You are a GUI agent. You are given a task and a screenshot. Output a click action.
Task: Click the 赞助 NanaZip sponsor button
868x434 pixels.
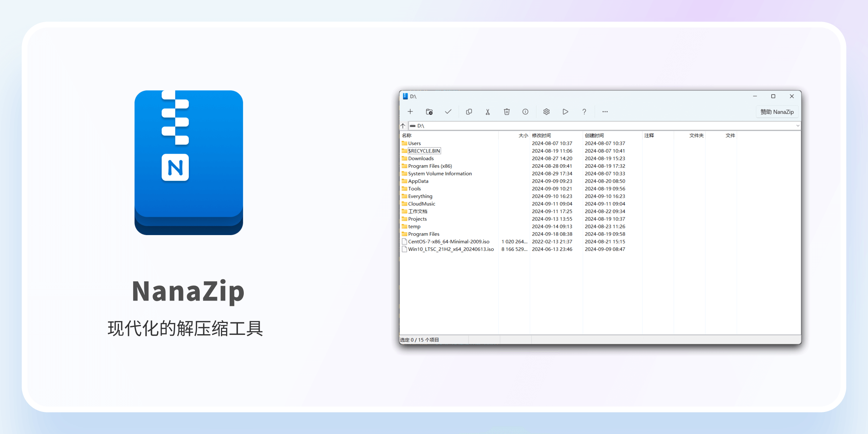777,112
